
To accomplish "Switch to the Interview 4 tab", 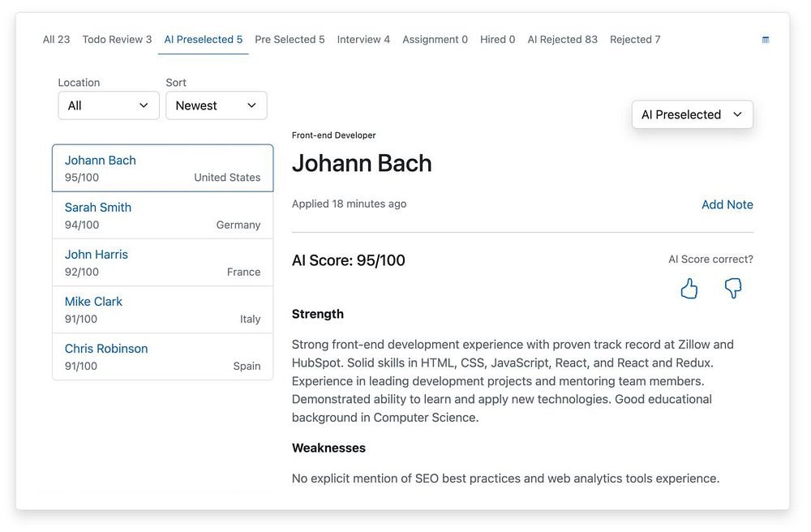I will 363,40.
